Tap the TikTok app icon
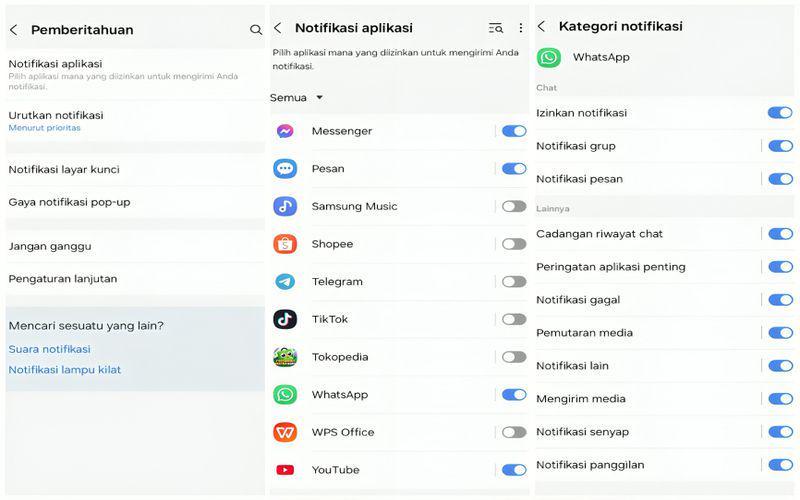The image size is (800, 500). coord(285,319)
